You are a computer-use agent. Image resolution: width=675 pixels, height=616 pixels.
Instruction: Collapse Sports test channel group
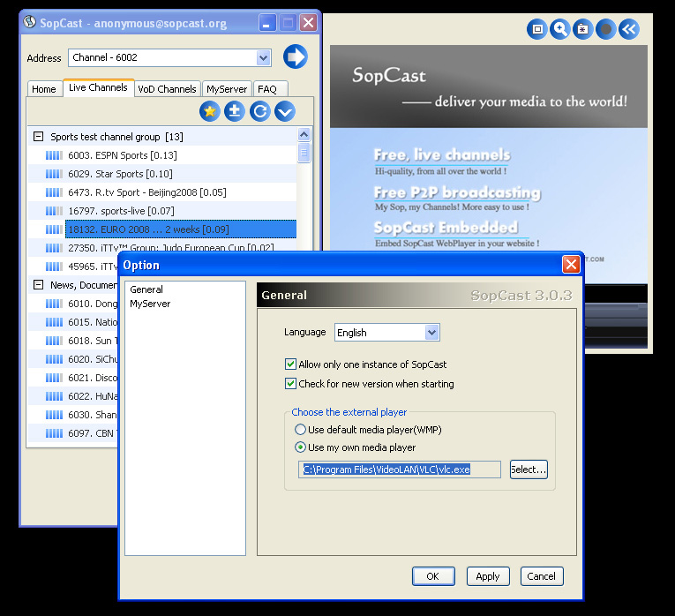point(38,137)
